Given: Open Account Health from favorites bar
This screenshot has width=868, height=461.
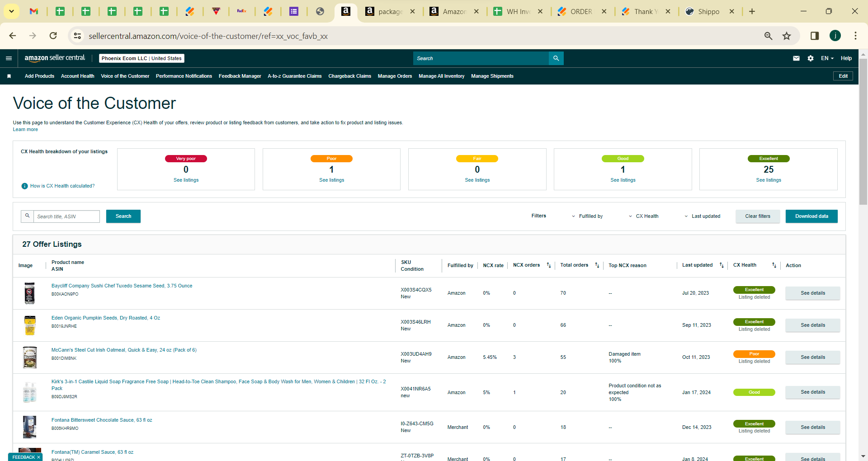Looking at the screenshot, I should point(78,76).
